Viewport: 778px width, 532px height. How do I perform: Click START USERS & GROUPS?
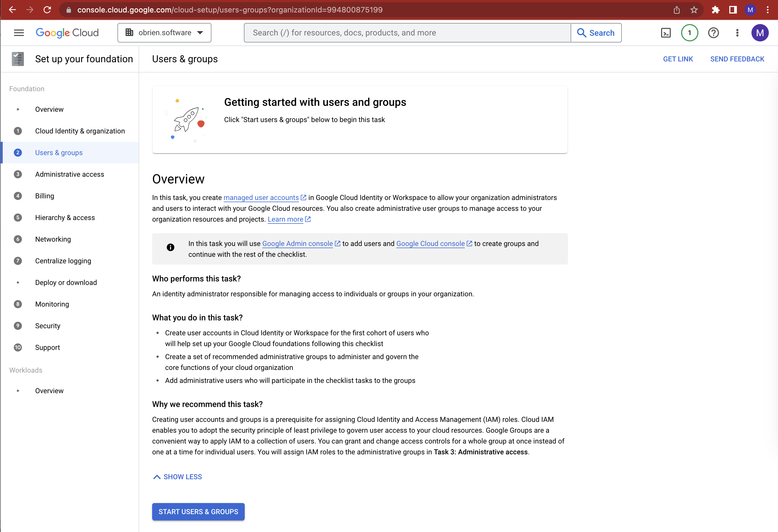point(198,512)
